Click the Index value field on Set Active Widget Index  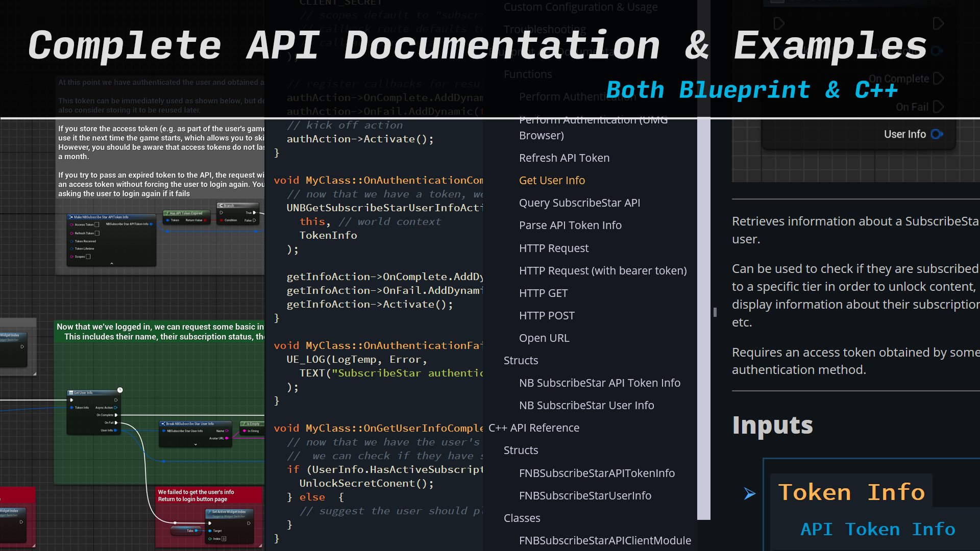pyautogui.click(x=224, y=539)
